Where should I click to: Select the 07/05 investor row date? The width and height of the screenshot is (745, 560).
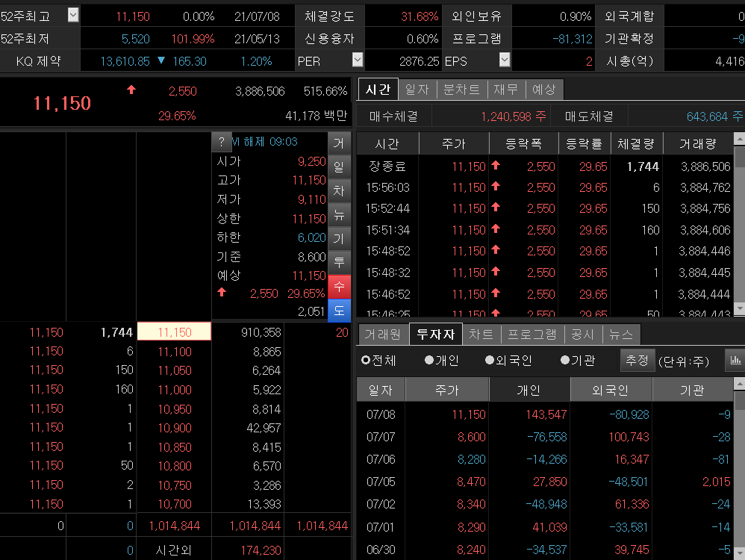[381, 482]
